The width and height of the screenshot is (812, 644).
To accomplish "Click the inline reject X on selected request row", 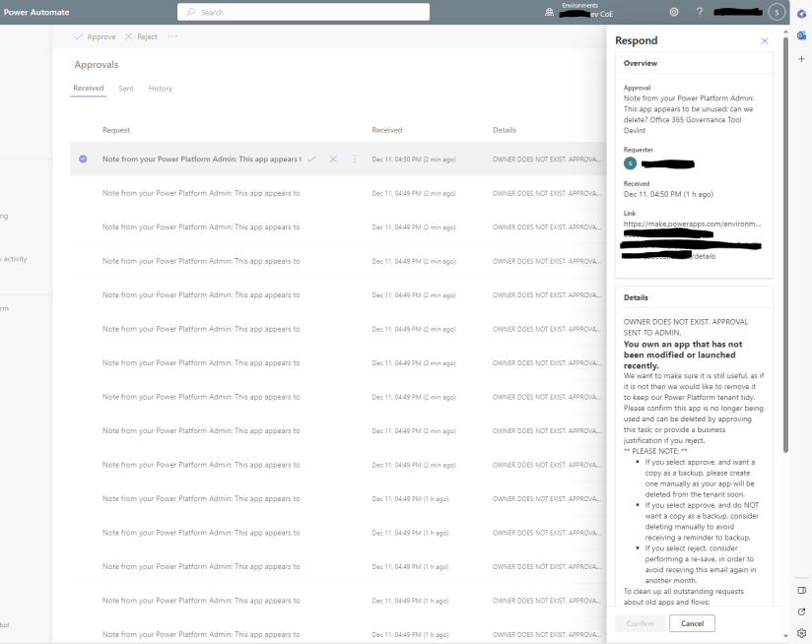I will [x=333, y=159].
